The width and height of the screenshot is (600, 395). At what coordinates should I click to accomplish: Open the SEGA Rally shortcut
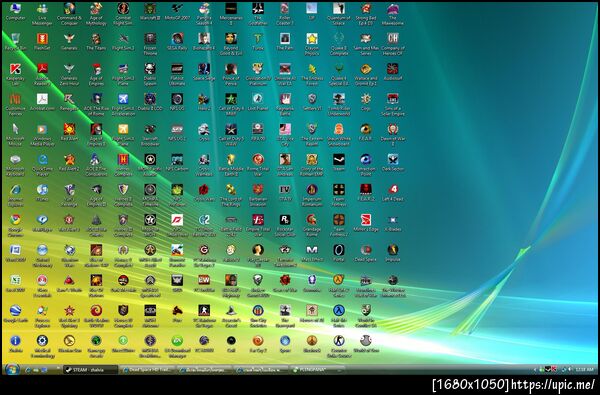click(177, 42)
